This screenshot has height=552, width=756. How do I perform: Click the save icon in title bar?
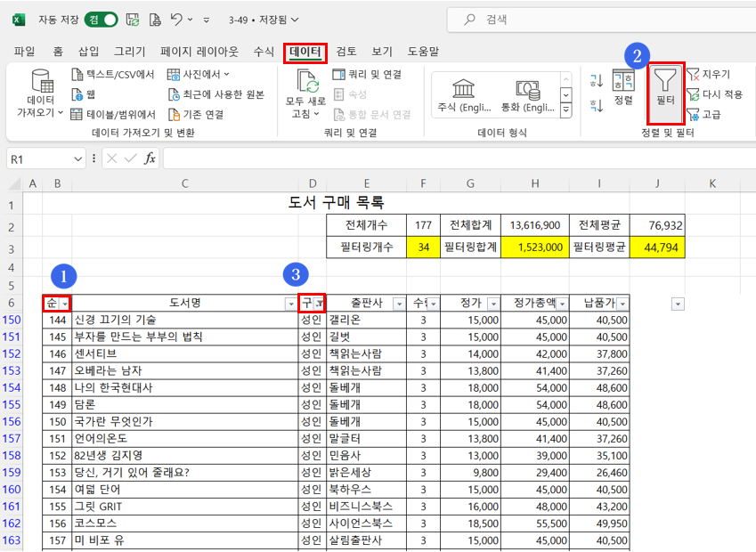pyautogui.click(x=133, y=20)
